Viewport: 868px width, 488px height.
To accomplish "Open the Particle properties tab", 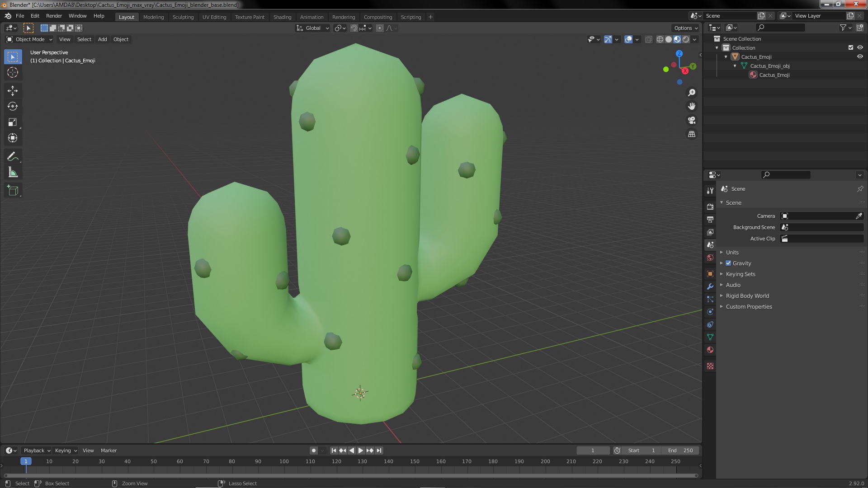I will [710, 299].
